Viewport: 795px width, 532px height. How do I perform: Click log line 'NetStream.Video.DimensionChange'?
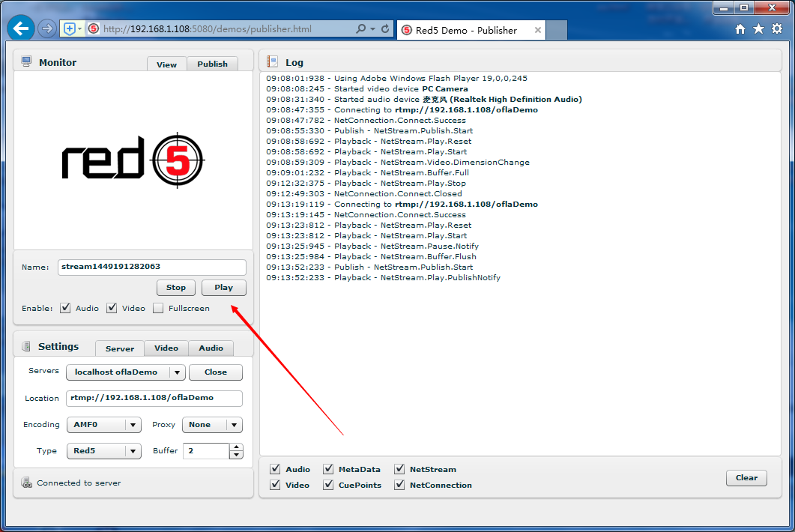[x=398, y=163]
